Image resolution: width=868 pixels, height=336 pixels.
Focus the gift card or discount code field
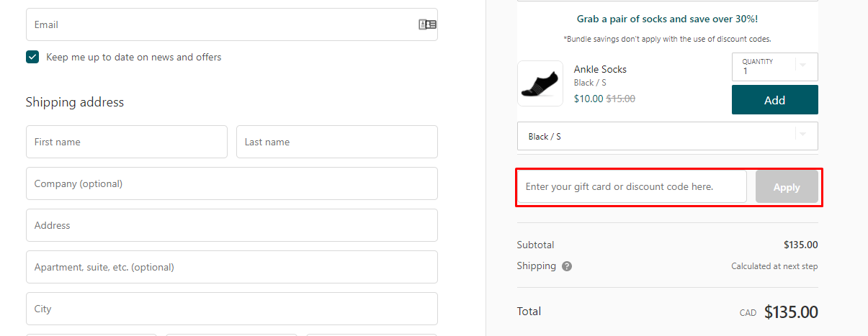tap(632, 187)
